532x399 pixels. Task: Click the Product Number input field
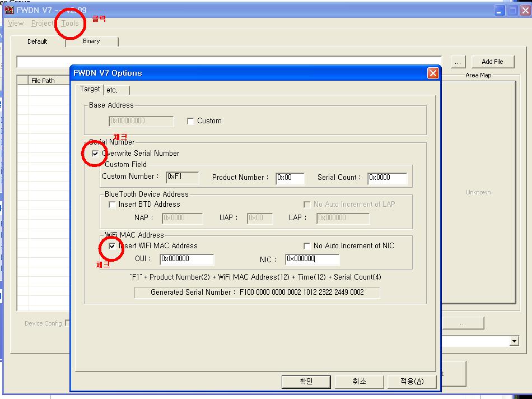tap(290, 178)
